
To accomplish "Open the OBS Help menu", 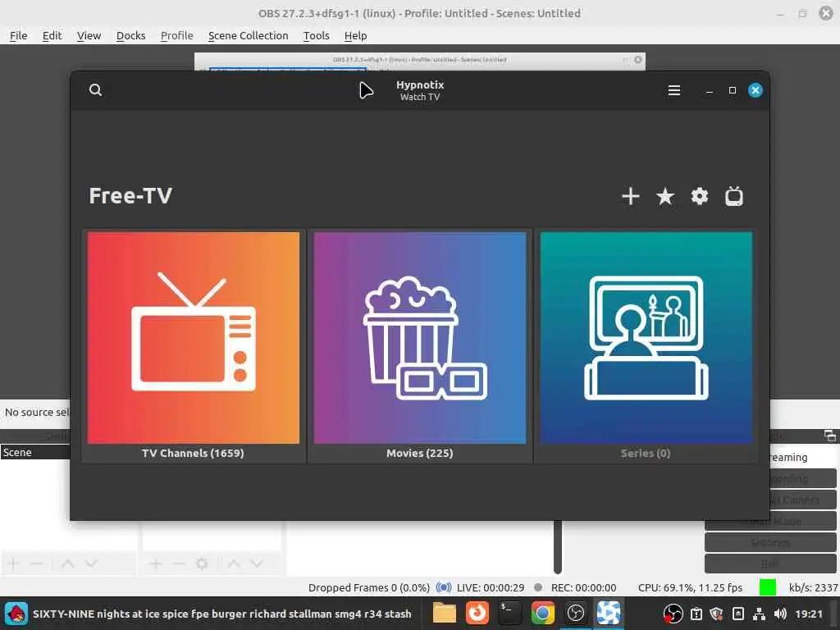I will pyautogui.click(x=355, y=35).
